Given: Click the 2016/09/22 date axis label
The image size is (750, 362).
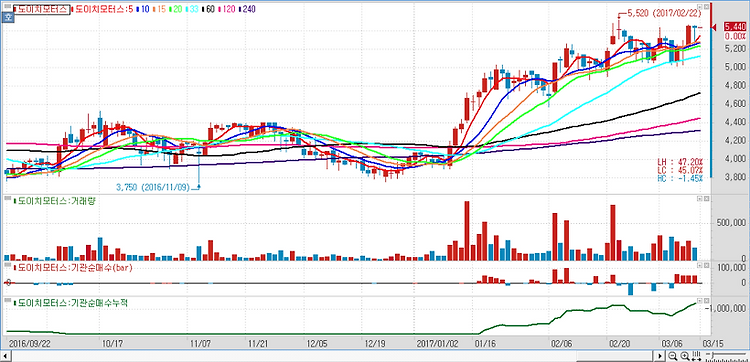Looking at the screenshot, I should click(30, 344).
